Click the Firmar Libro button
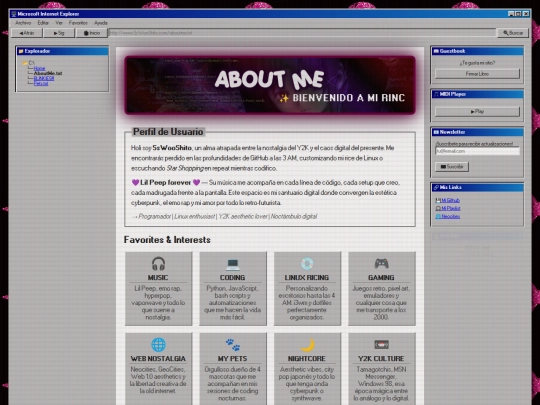Image resolution: width=540 pixels, height=405 pixels. [x=477, y=74]
